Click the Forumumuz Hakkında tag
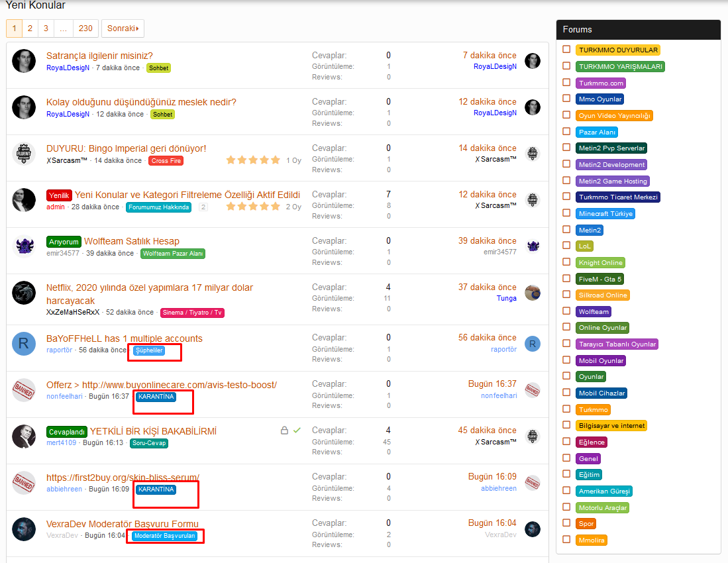The width and height of the screenshot is (728, 563). point(159,207)
